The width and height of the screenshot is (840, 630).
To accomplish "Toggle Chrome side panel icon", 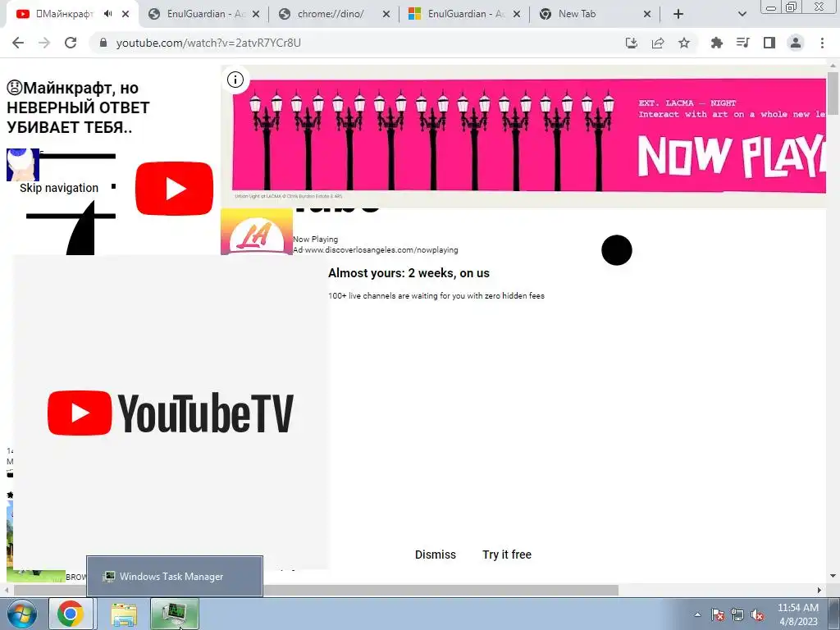I will coord(769,43).
